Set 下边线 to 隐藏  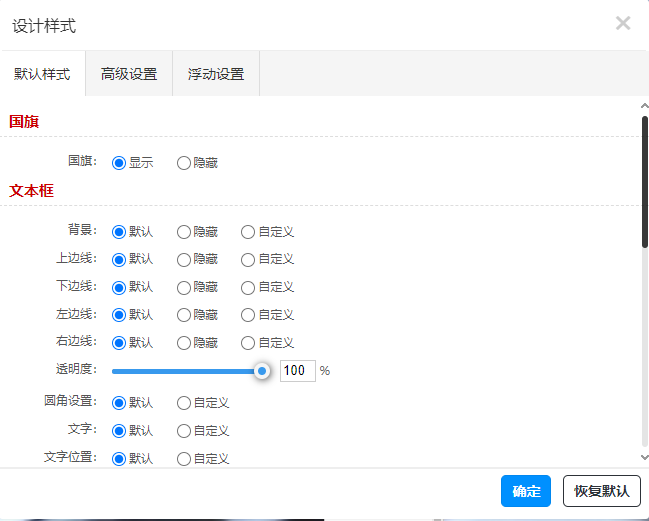[184, 288]
